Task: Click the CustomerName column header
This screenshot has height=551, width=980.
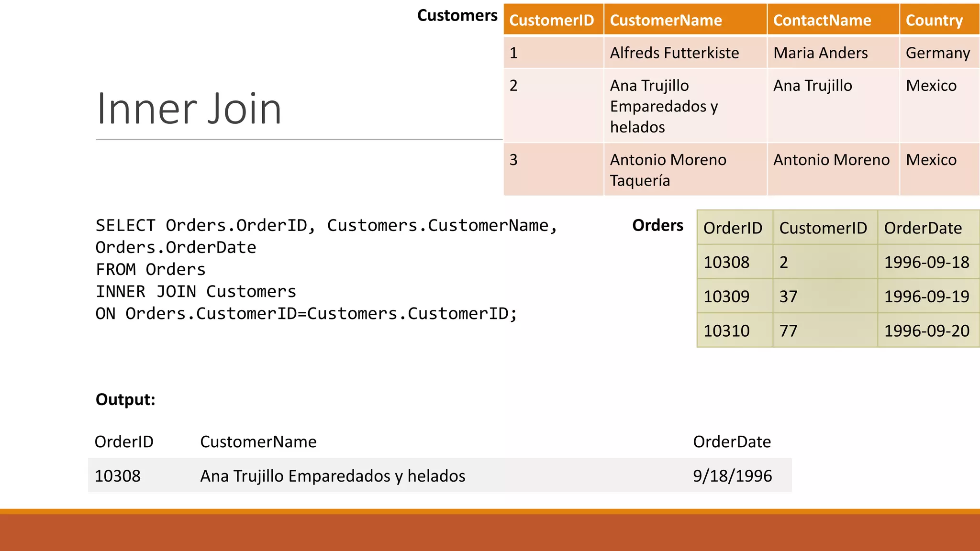Action: coord(666,21)
